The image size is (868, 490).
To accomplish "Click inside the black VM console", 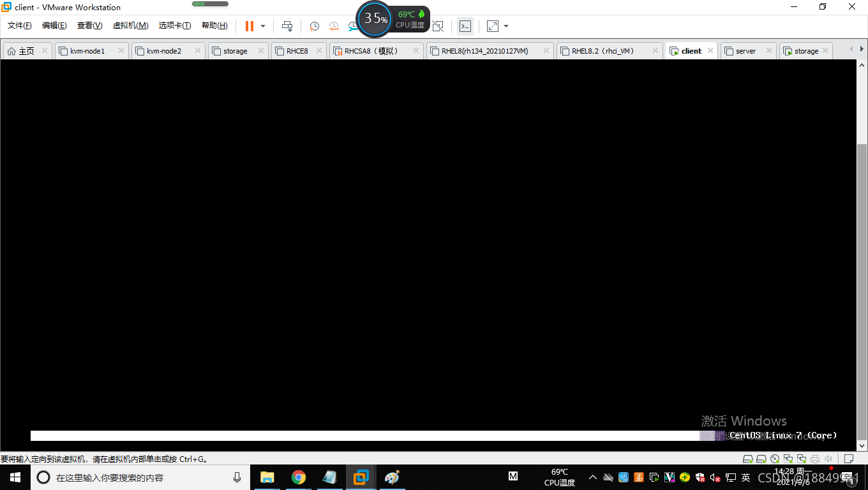I will [428, 255].
